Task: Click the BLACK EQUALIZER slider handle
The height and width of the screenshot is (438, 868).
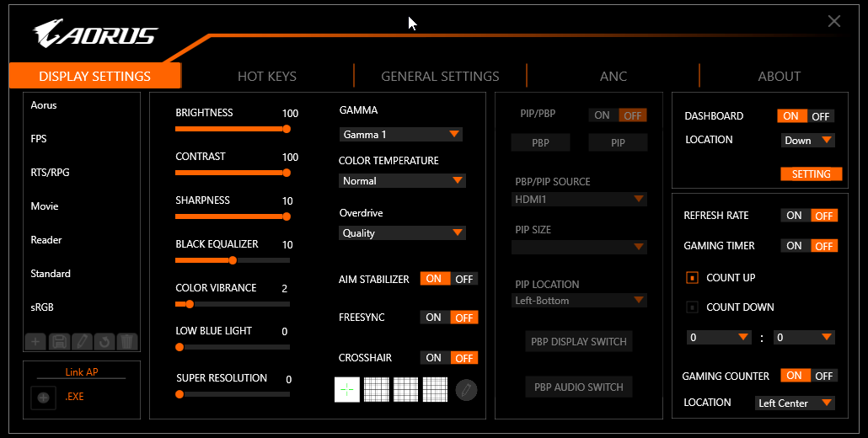Action: (x=233, y=260)
